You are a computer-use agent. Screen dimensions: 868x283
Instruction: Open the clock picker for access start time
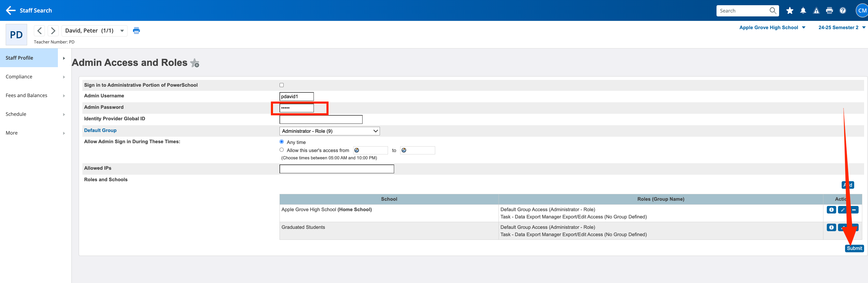[x=356, y=150]
